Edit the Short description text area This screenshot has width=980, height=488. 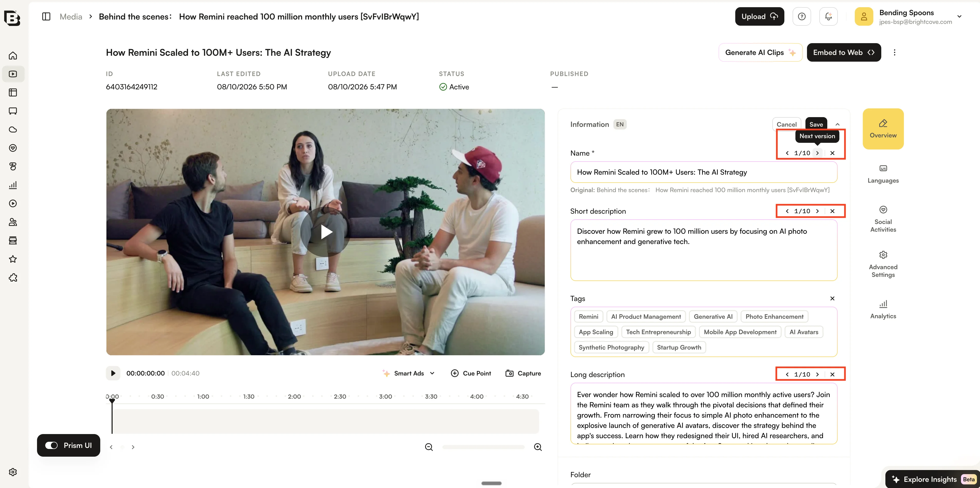click(703, 250)
